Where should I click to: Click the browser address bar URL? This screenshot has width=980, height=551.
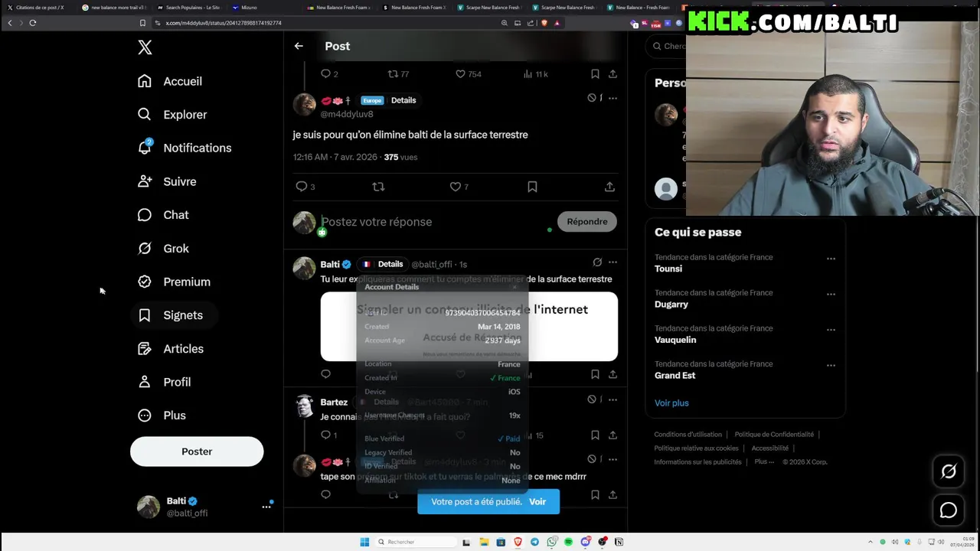tap(224, 23)
